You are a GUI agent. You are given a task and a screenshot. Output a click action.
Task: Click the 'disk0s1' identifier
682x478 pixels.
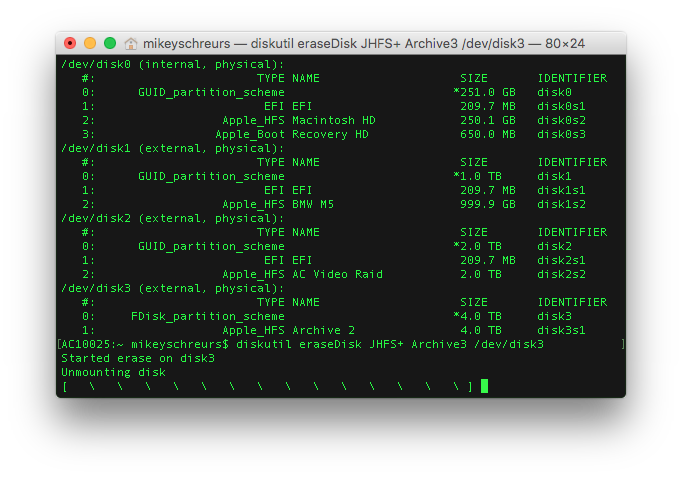click(561, 106)
